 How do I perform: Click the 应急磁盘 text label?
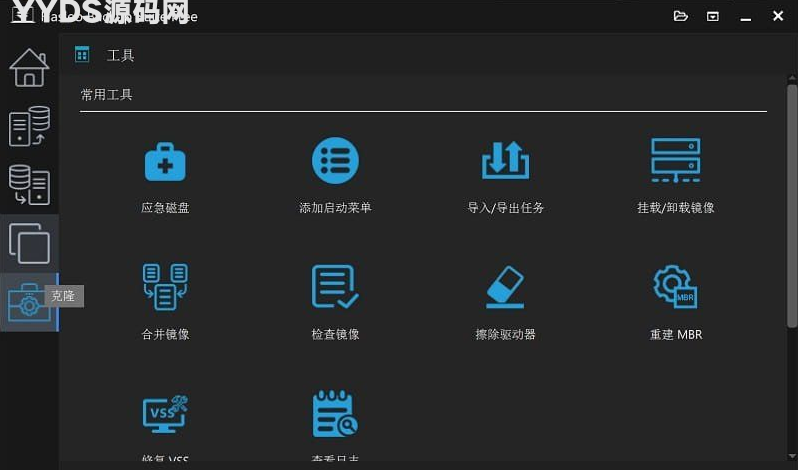(165, 208)
